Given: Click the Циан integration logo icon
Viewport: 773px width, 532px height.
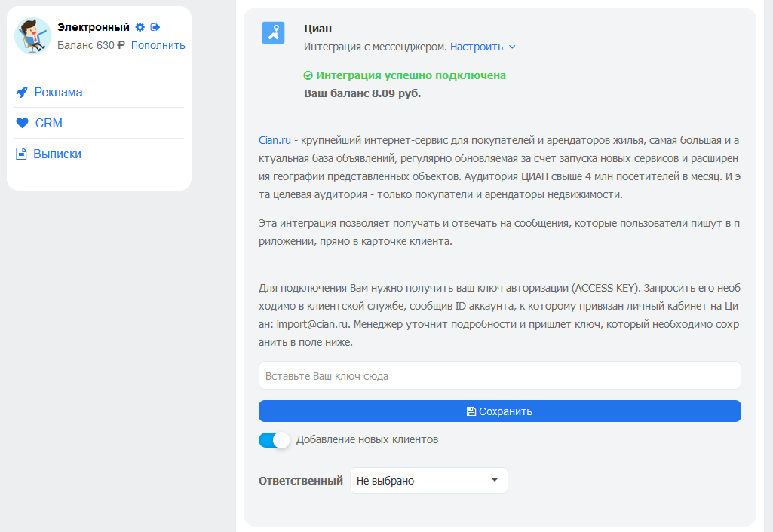Looking at the screenshot, I should 273,33.
